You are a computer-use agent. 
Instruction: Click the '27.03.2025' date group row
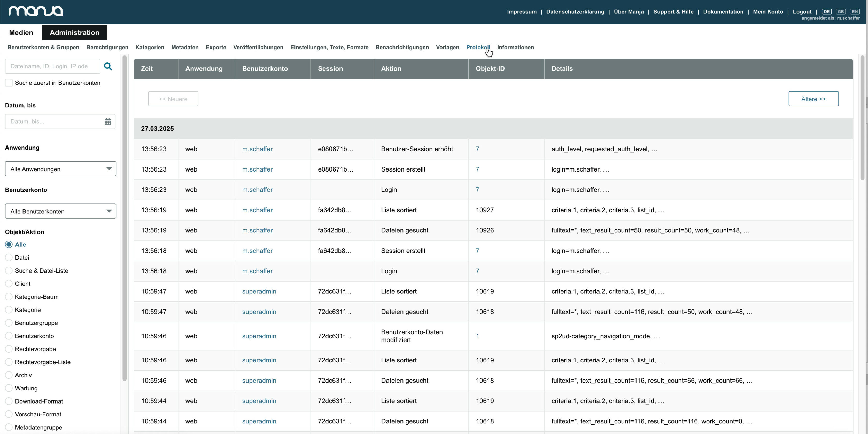493,129
